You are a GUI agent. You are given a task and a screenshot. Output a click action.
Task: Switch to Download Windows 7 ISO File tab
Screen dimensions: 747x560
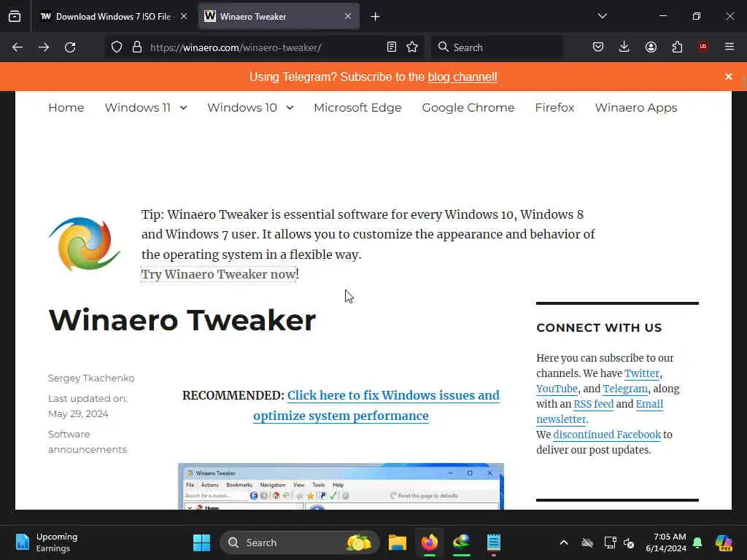click(113, 16)
